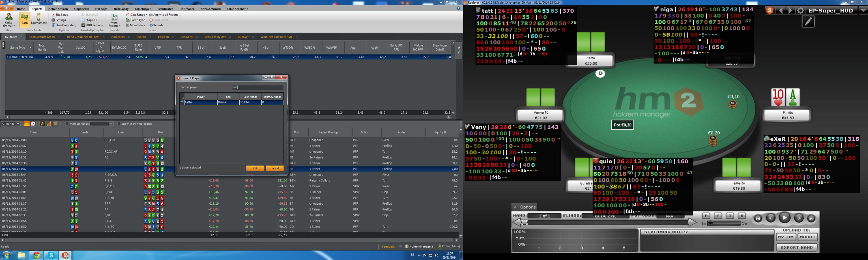Open EP-Super_HUD dropdown arrow
Image resolution: width=868 pixels, height=260 pixels.
(863, 11)
